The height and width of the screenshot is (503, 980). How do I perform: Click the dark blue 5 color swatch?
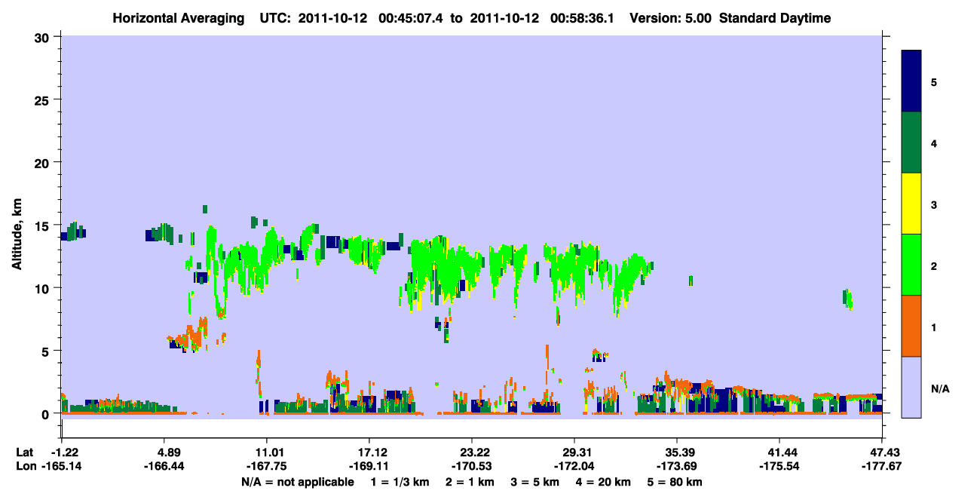[912, 81]
